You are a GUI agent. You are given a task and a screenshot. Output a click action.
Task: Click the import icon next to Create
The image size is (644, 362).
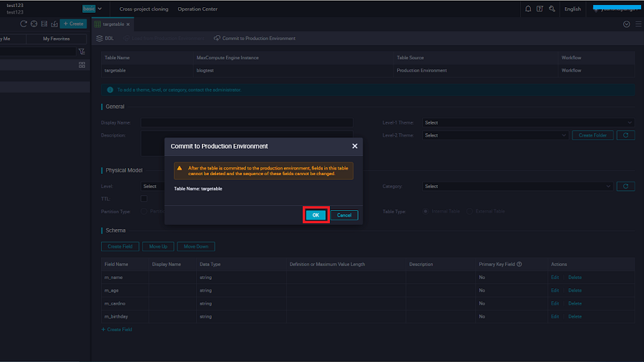(x=54, y=24)
